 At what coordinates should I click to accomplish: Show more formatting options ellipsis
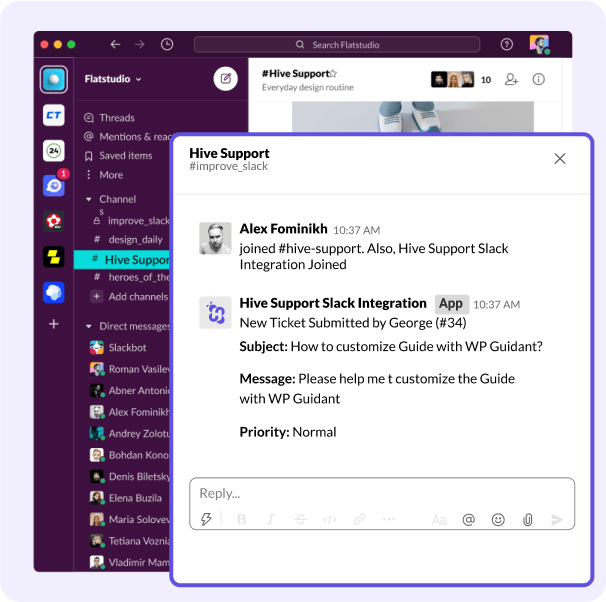[x=389, y=519]
